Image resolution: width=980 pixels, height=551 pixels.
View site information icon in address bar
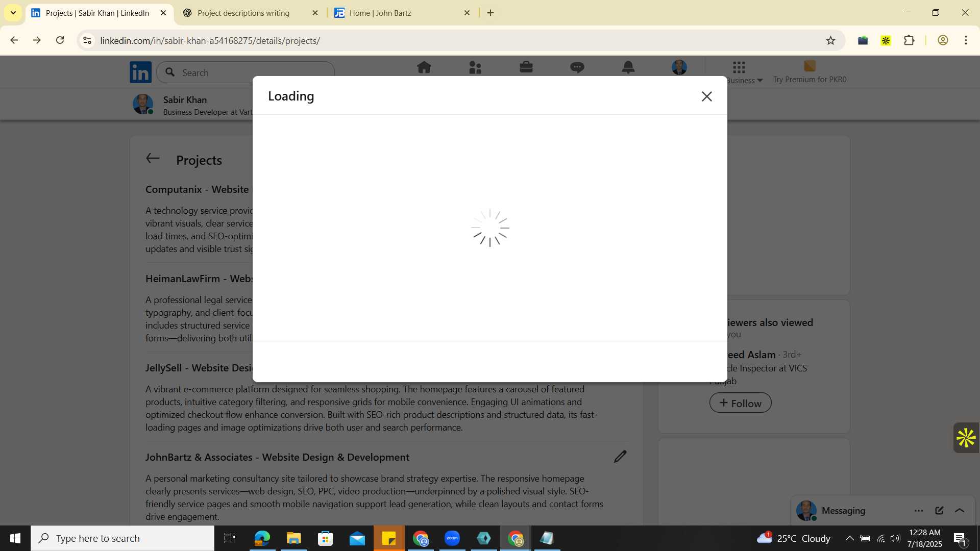(87, 40)
